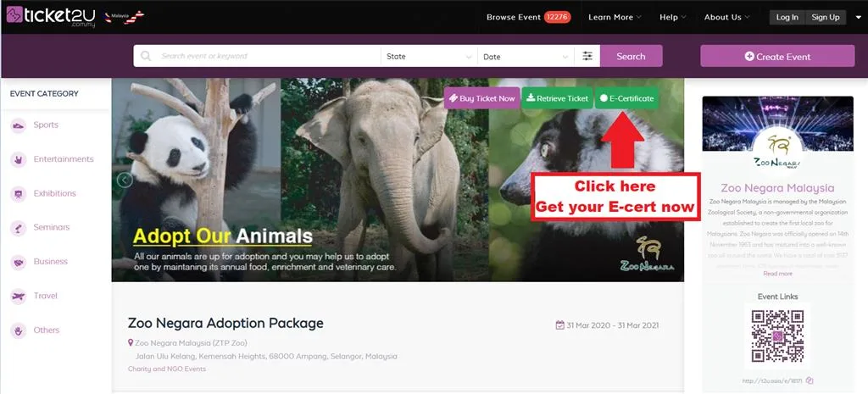Screen dimensions: 868x394
Task: Expand the Learn More menu
Action: pos(615,17)
